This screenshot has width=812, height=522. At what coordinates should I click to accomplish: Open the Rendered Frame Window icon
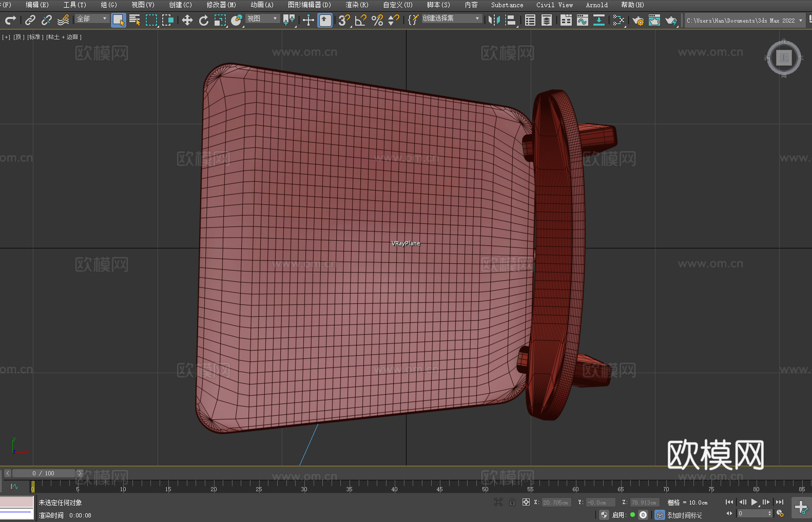[654, 20]
